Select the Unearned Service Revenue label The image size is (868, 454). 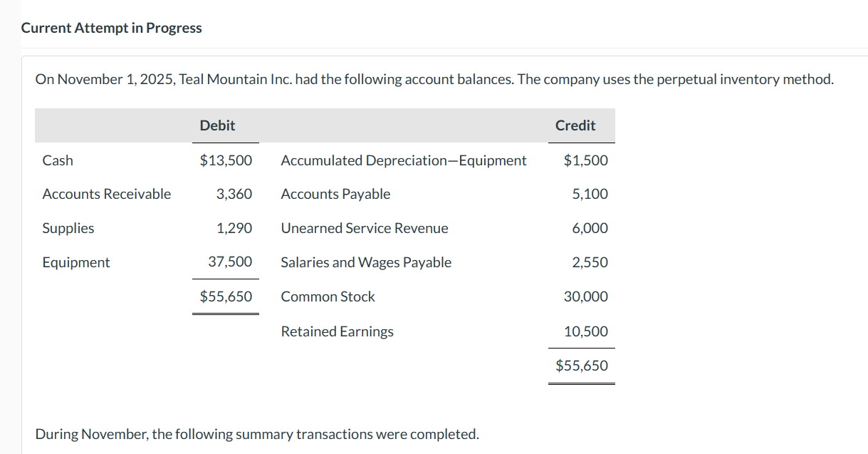coord(365,228)
